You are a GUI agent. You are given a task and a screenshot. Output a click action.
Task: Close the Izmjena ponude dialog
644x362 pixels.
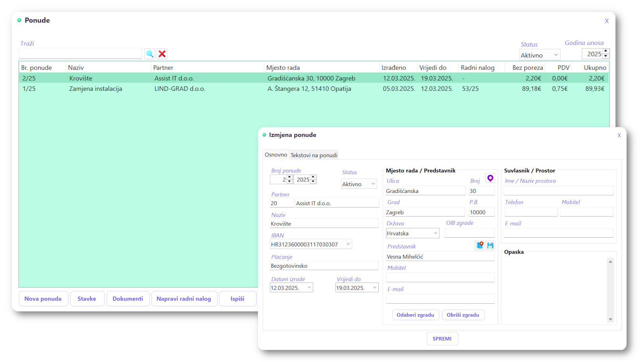point(619,135)
